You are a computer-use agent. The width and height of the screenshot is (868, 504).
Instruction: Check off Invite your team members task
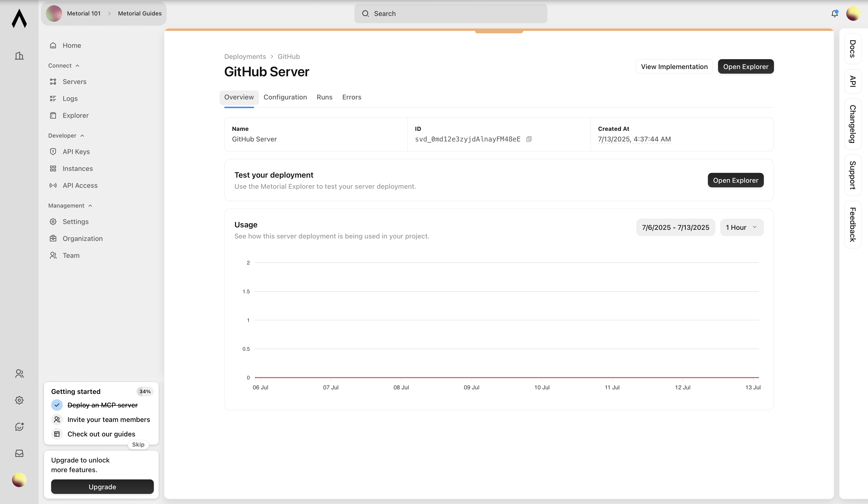click(x=57, y=420)
